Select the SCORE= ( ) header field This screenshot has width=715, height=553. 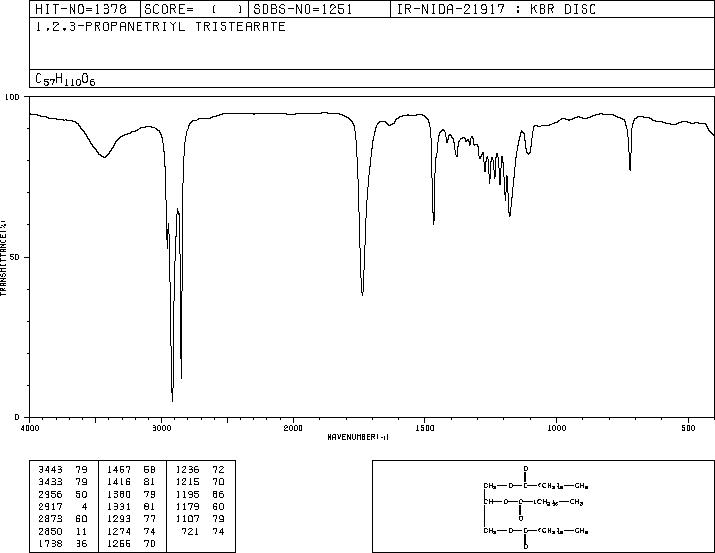[194, 9]
